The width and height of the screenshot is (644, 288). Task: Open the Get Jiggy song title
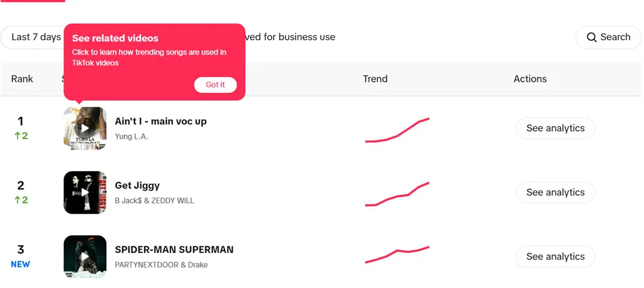[x=137, y=186]
